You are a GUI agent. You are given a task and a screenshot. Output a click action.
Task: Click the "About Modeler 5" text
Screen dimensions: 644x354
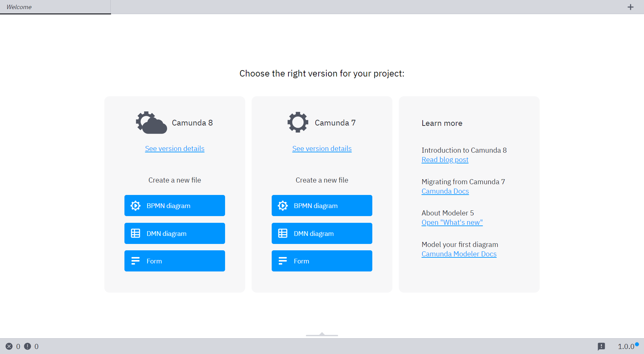(x=448, y=213)
